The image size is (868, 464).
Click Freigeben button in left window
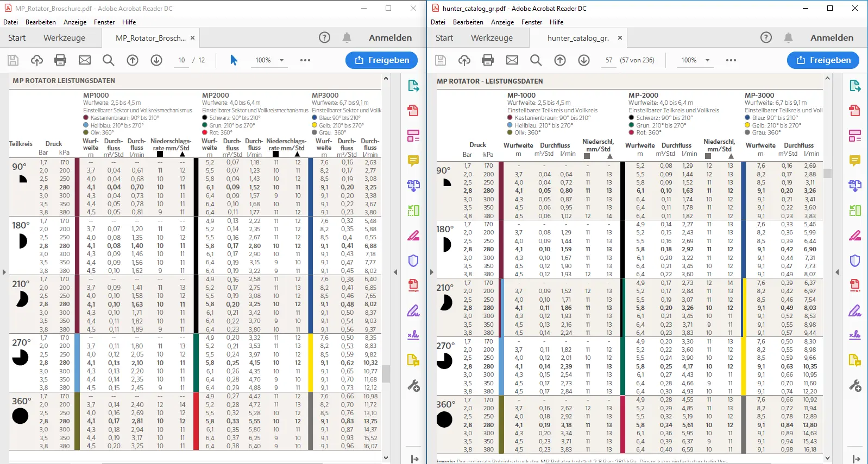[381, 60]
